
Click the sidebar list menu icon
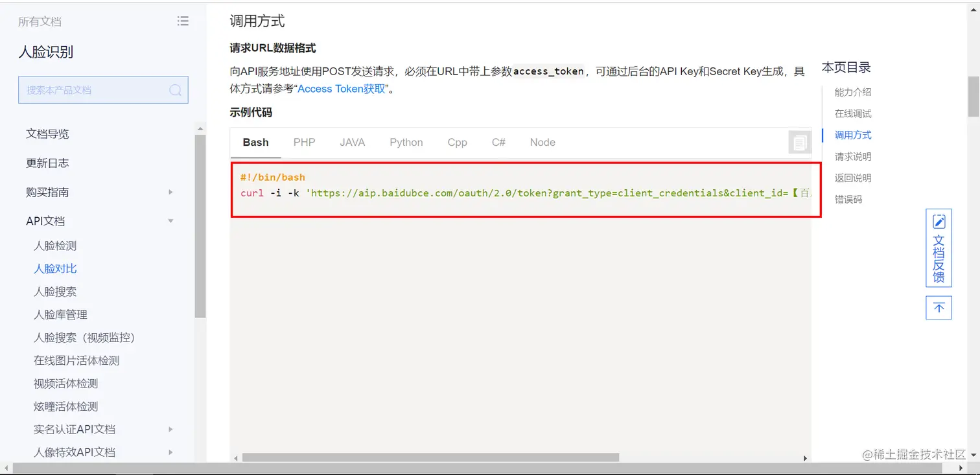(x=183, y=21)
